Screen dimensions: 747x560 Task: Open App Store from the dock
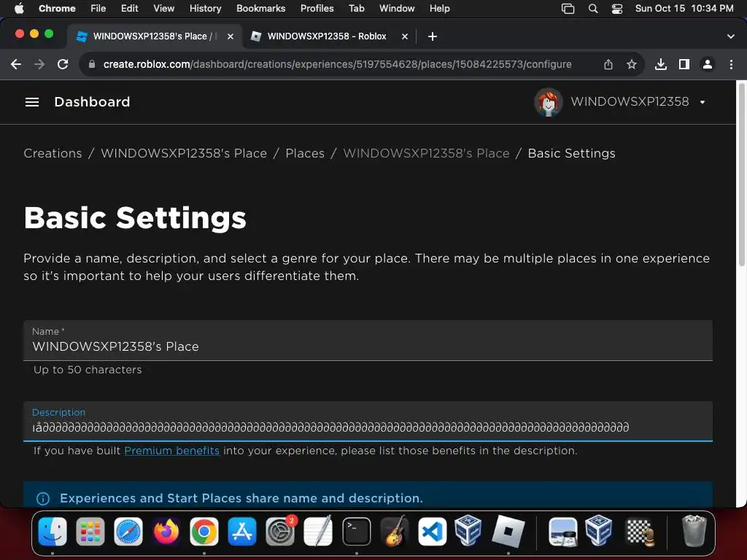pos(242,532)
